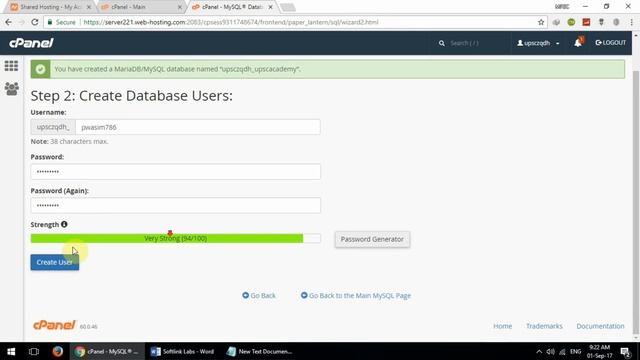Click the cPanel logo in header
This screenshot has height=360, width=640.
click(x=31, y=43)
